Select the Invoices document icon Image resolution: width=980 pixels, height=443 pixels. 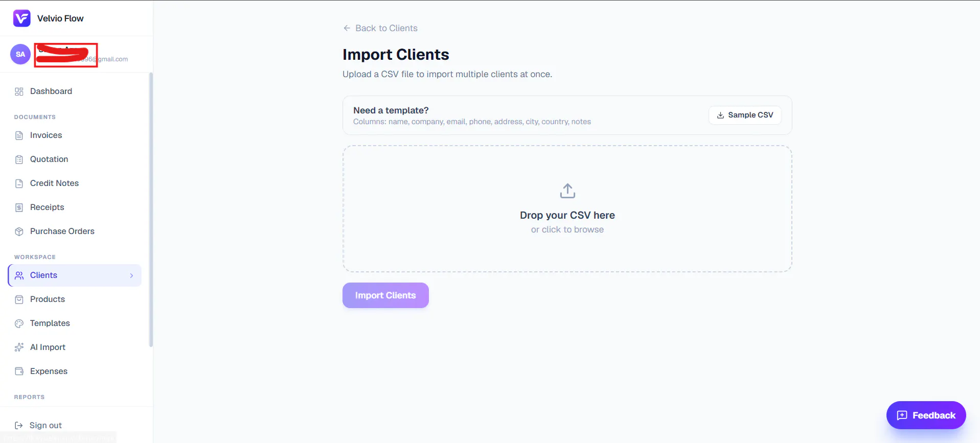(x=19, y=135)
